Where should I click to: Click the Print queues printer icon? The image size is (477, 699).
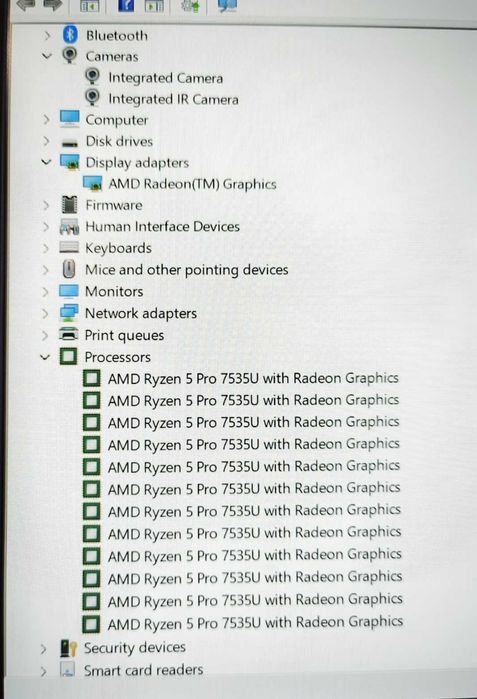(x=69, y=334)
